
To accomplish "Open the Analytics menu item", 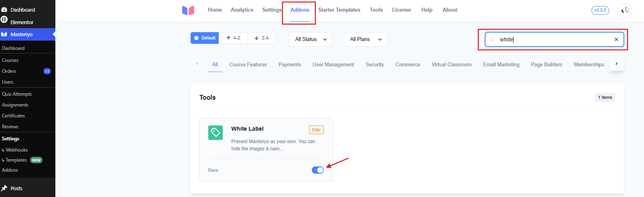I will [x=242, y=10].
